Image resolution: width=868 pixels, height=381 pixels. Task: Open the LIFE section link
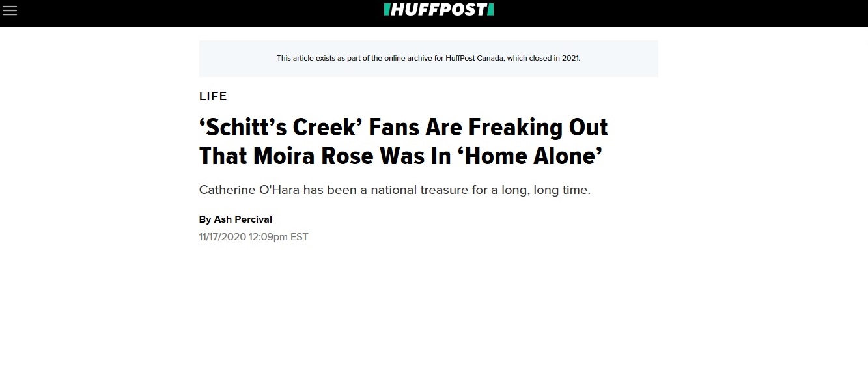tap(213, 96)
